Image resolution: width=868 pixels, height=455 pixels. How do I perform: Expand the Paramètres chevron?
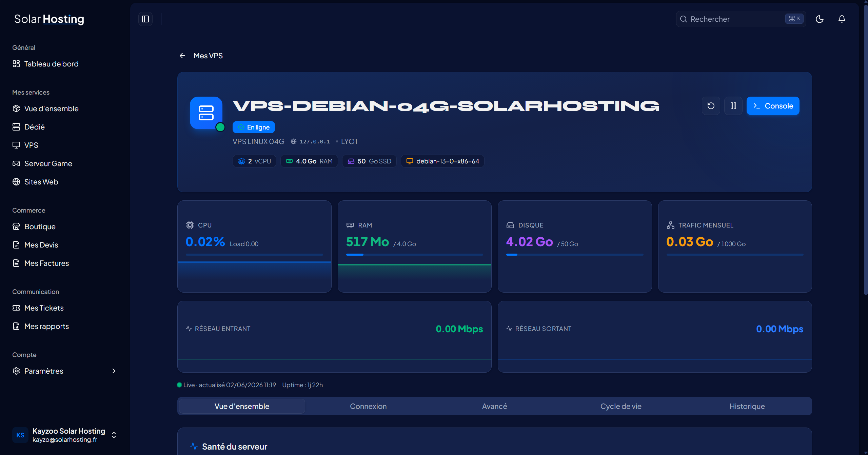click(x=114, y=371)
